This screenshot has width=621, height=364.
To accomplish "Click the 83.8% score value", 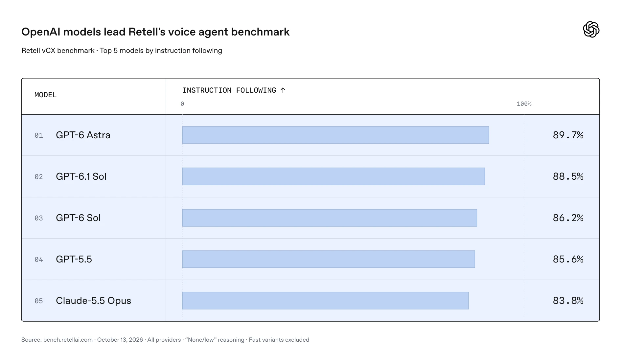I will (x=568, y=301).
